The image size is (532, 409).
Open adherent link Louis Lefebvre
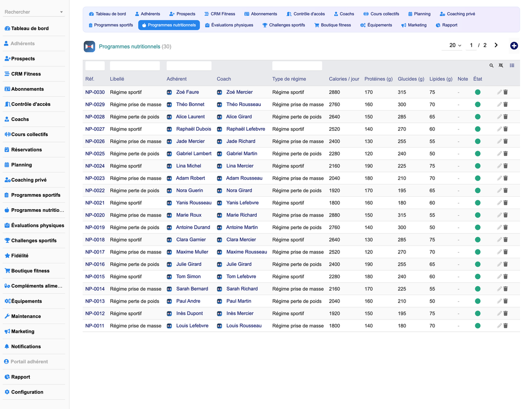tap(192, 326)
